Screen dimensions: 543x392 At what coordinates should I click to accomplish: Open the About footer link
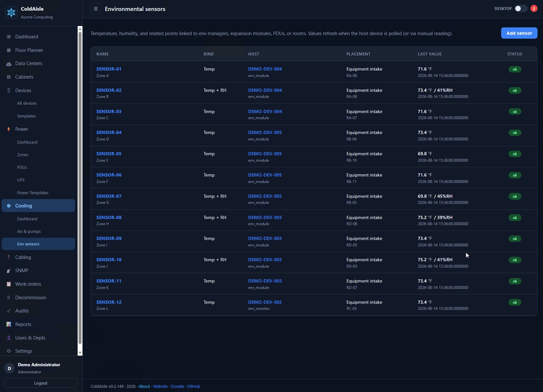tap(144, 386)
